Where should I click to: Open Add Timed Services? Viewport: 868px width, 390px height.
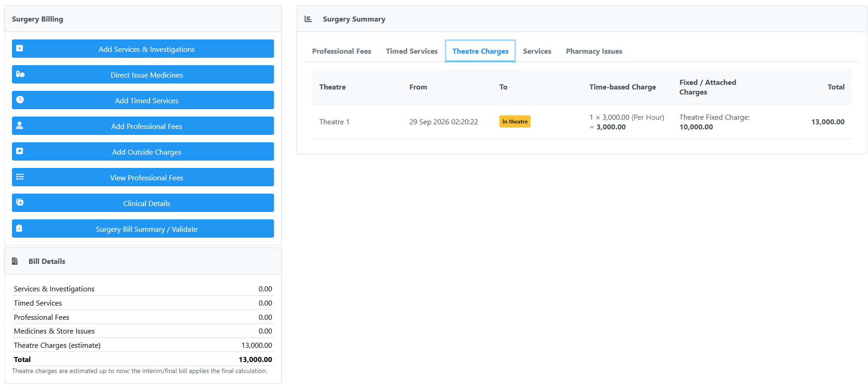pyautogui.click(x=143, y=100)
